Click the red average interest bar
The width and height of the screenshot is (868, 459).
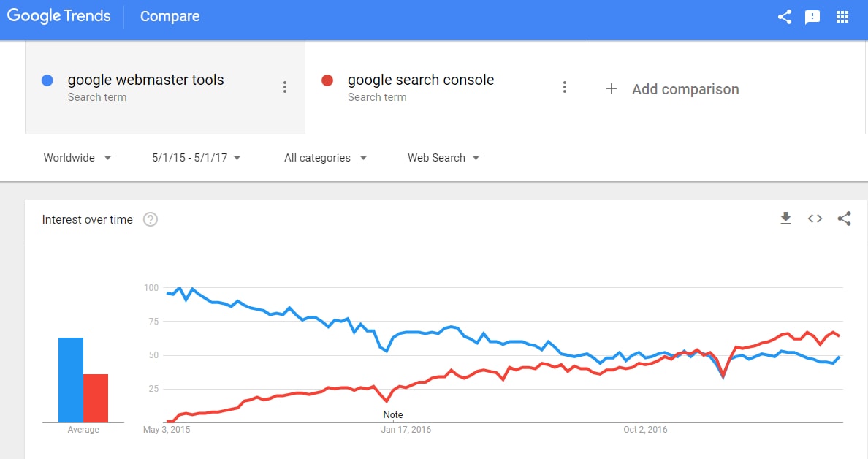(96, 397)
